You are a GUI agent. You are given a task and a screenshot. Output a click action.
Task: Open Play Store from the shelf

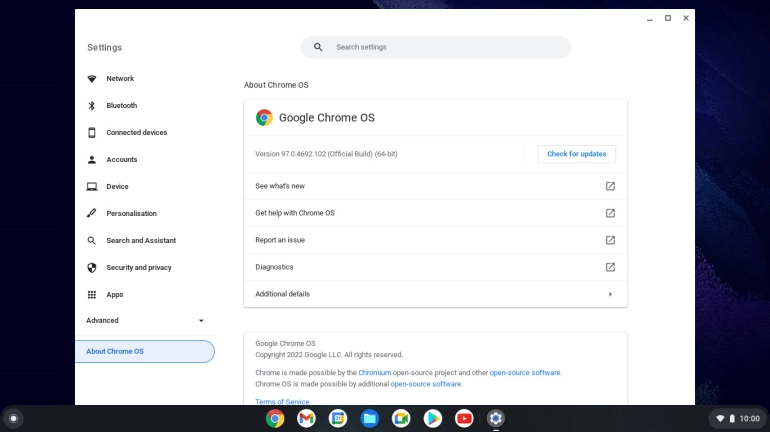[x=432, y=418]
